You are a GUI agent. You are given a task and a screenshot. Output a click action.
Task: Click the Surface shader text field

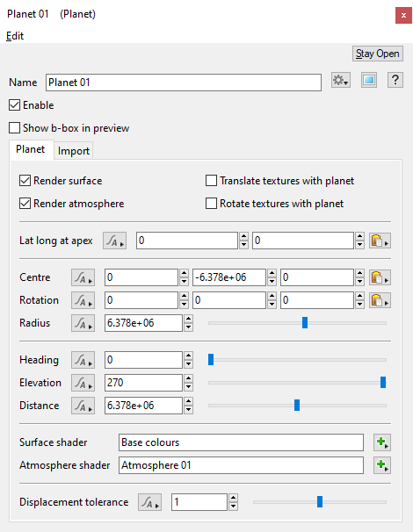pos(241,442)
